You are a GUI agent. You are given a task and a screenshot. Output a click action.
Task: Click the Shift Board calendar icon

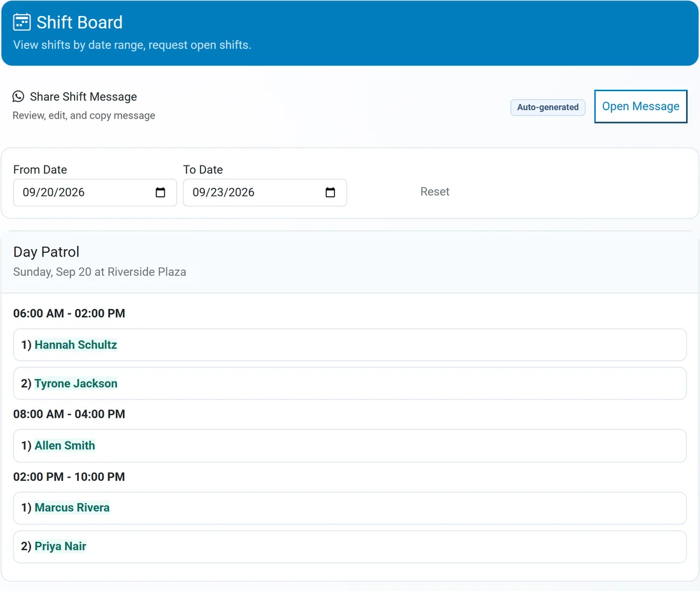point(22,22)
